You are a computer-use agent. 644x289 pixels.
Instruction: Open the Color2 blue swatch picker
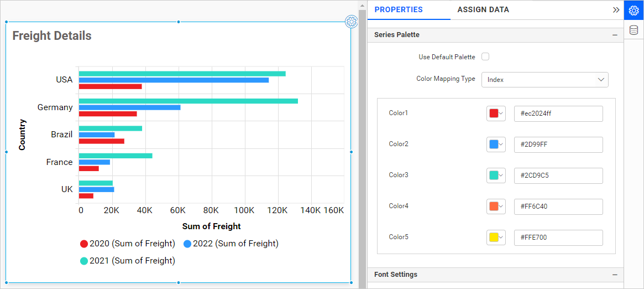click(496, 144)
